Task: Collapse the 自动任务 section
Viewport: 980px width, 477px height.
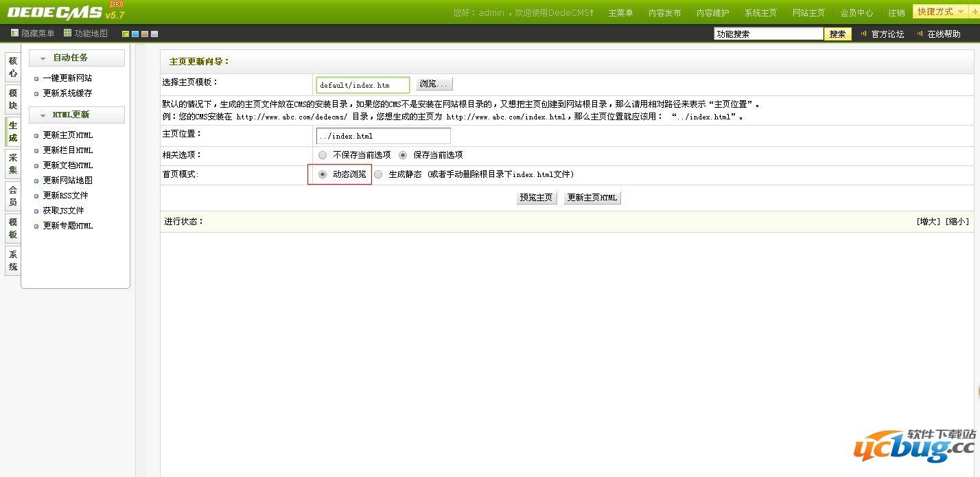Action: tap(77, 58)
